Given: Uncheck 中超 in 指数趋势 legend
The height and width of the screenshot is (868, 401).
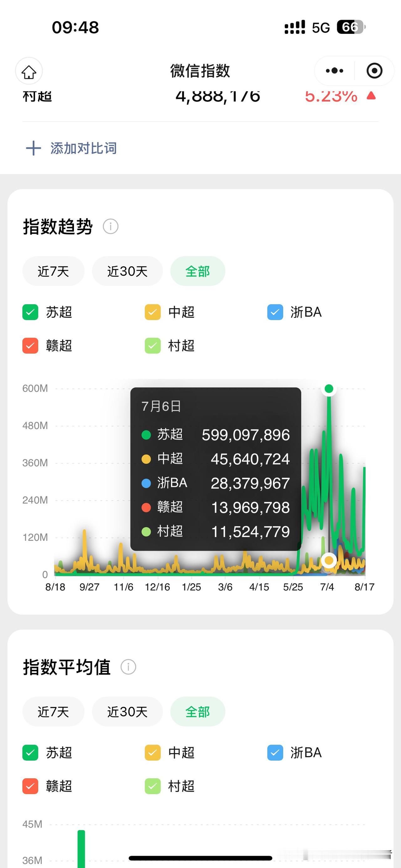Looking at the screenshot, I should coord(153,312).
